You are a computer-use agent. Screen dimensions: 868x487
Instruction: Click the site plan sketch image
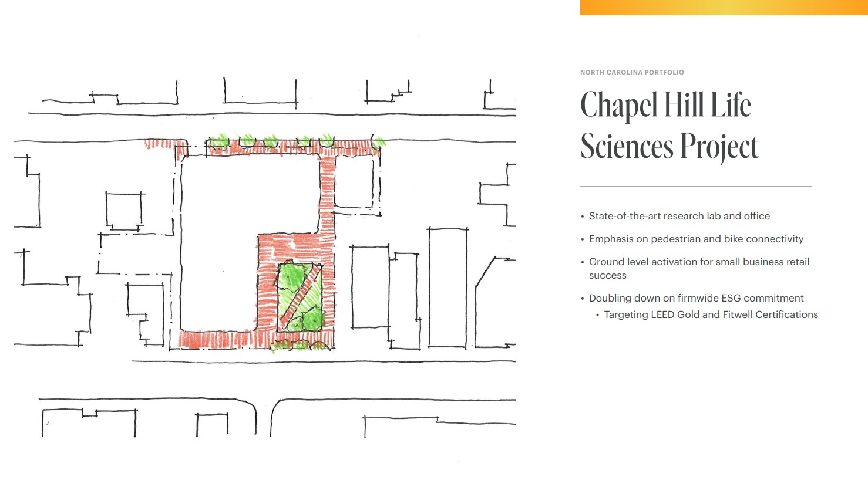[265, 258]
